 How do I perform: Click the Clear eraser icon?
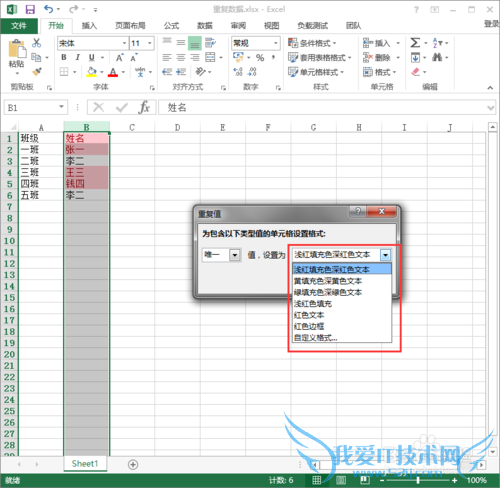click(415, 72)
